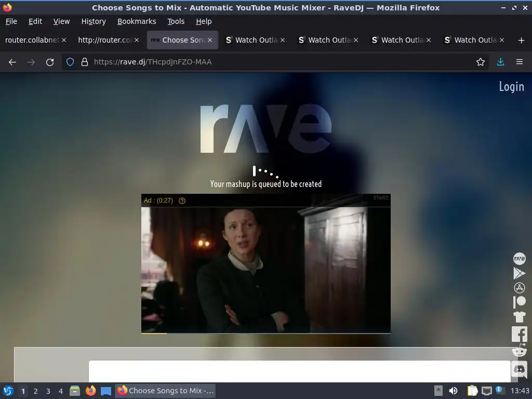View site security lock information

(85, 62)
